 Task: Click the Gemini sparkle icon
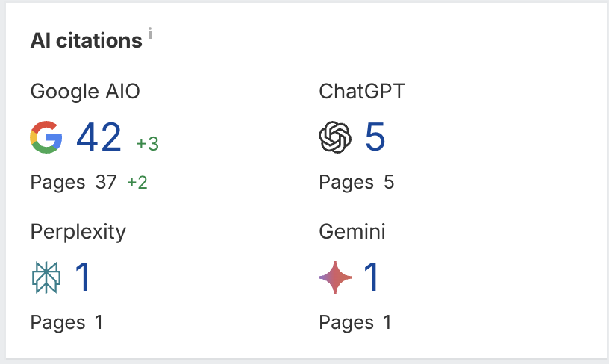point(334,277)
